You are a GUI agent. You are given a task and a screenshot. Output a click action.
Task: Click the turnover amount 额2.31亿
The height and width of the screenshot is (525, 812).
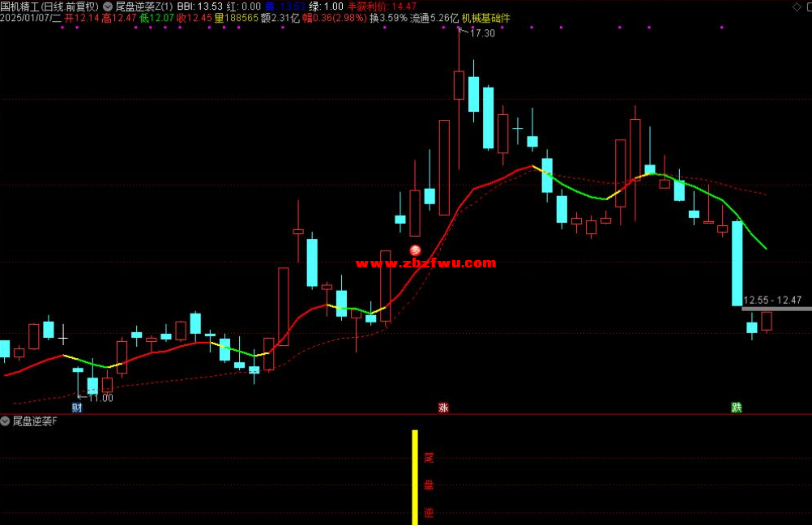[x=280, y=18]
